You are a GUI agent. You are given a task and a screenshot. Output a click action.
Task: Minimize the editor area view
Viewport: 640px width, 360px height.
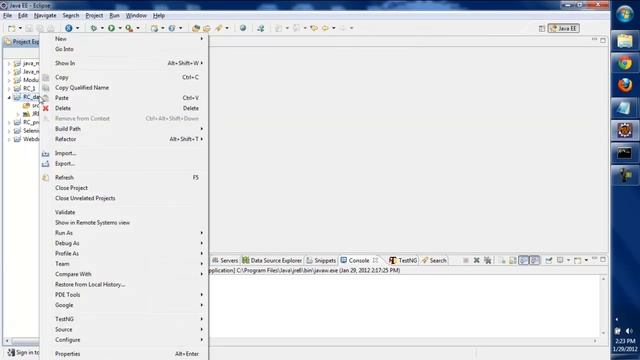pyautogui.click(x=594, y=40)
